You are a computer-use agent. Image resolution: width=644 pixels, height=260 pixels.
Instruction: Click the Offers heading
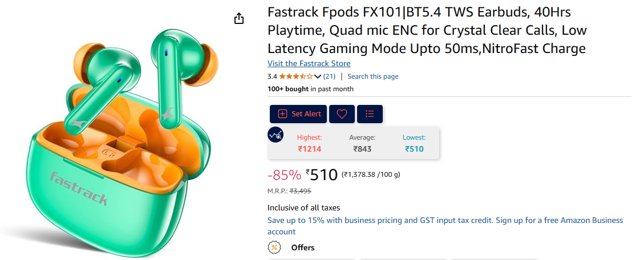coord(303,247)
